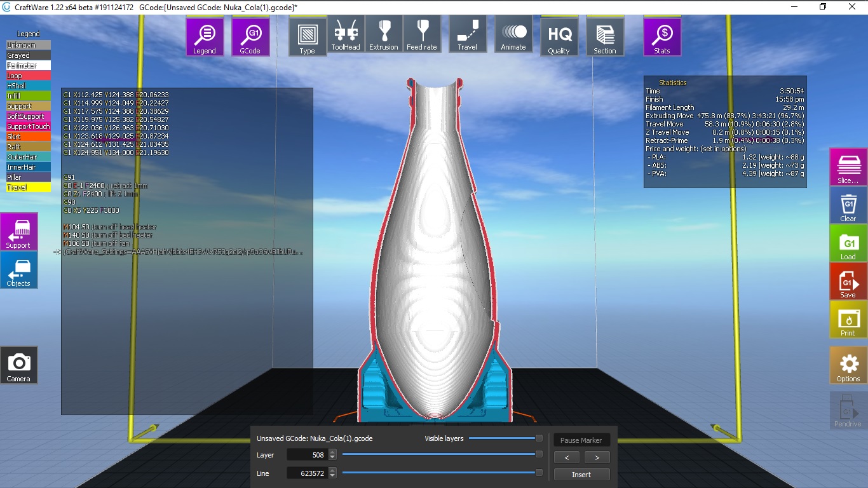
Task: Click the Infill legend entry
Action: pyautogui.click(x=29, y=96)
